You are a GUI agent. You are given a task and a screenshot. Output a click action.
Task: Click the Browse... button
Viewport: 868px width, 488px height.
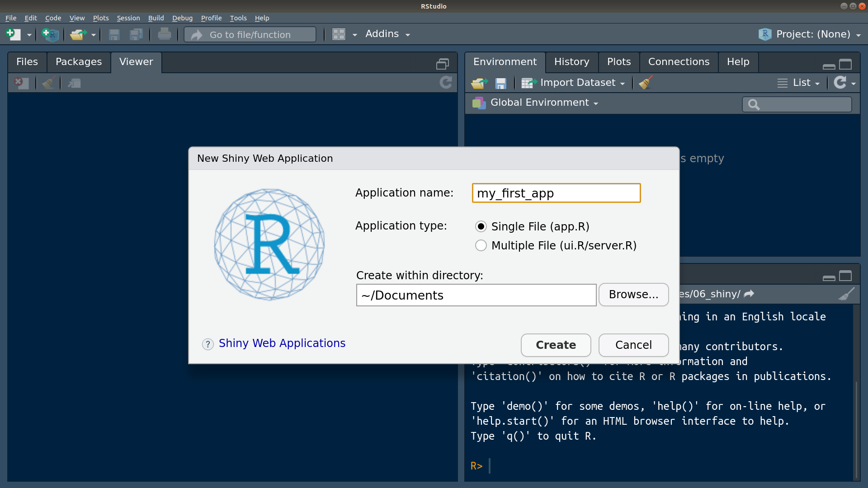(x=633, y=295)
